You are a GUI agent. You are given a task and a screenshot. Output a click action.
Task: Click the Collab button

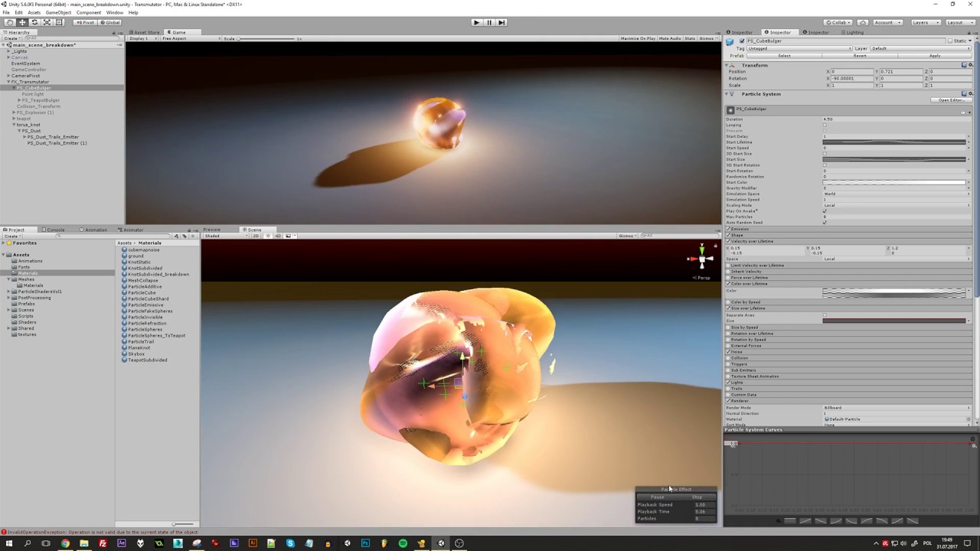tap(837, 22)
